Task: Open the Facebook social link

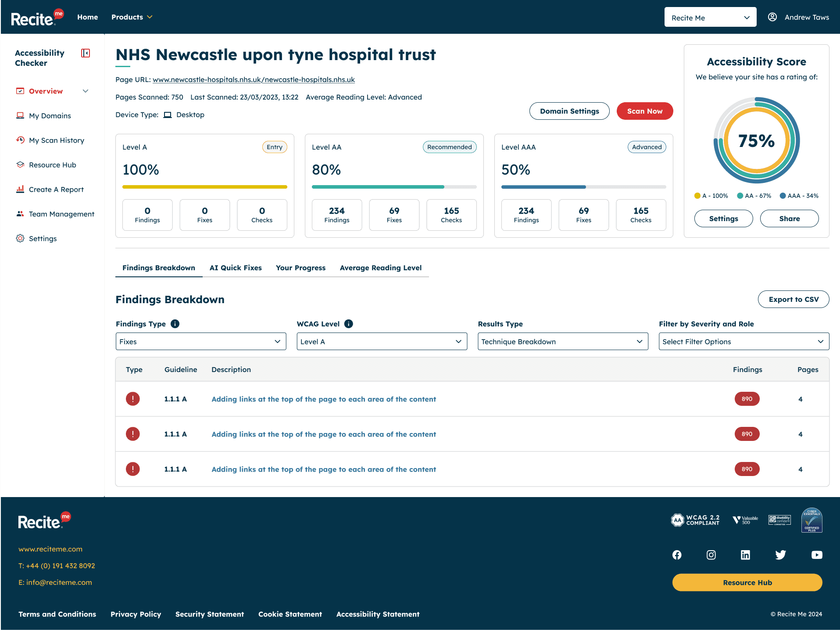Action: 677,555
